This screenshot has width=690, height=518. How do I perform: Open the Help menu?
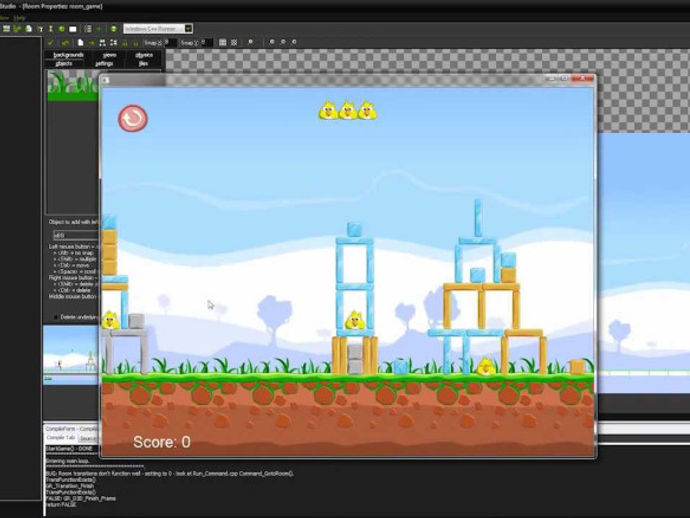19,18
